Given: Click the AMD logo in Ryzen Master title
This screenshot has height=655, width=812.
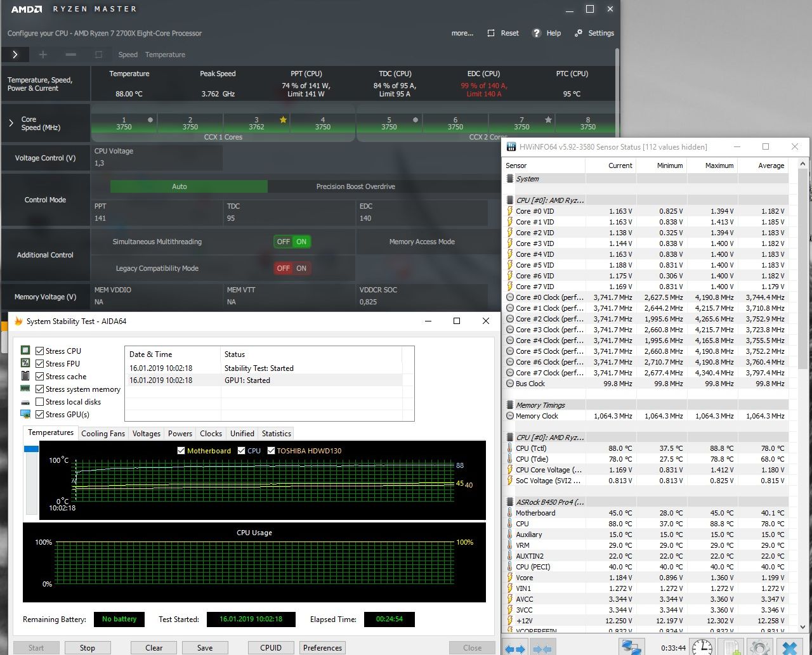Looking at the screenshot, I should 26,9.
